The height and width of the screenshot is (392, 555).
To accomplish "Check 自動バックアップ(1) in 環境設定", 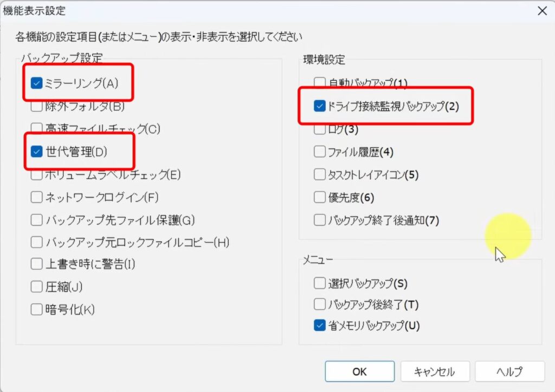I will tap(319, 83).
